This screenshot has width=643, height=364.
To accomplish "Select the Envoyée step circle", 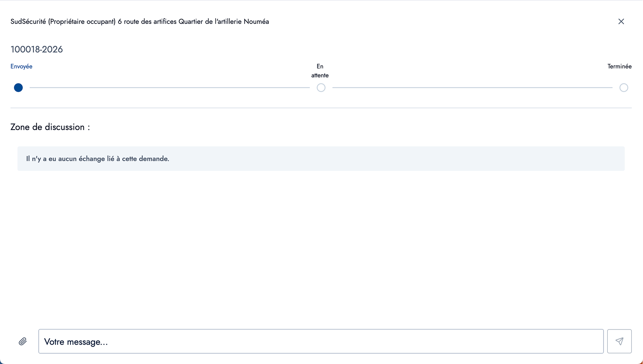I will click(x=18, y=88).
